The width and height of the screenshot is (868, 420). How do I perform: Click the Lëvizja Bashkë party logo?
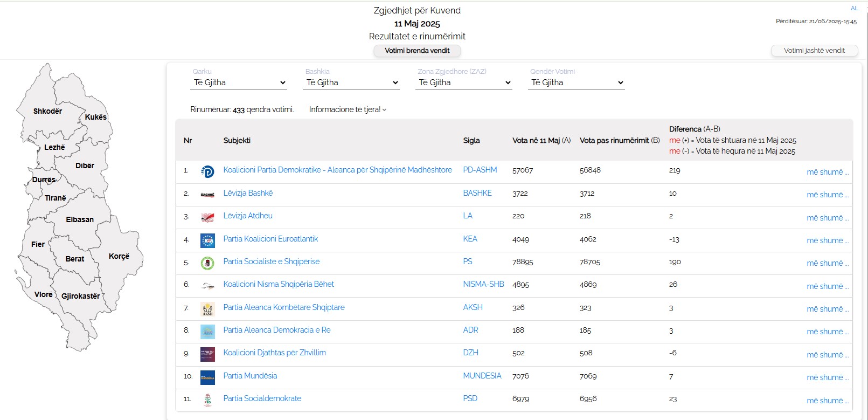pyautogui.click(x=207, y=195)
